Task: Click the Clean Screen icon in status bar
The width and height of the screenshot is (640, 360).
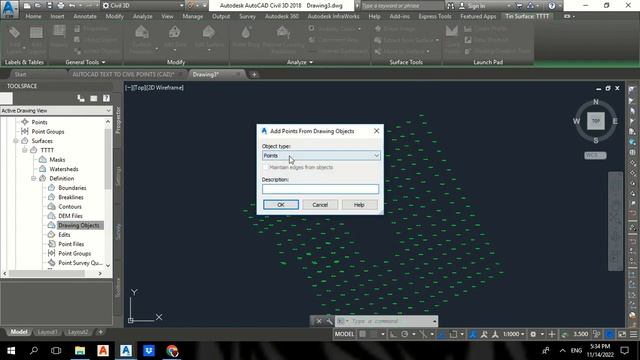Action: pos(622,334)
